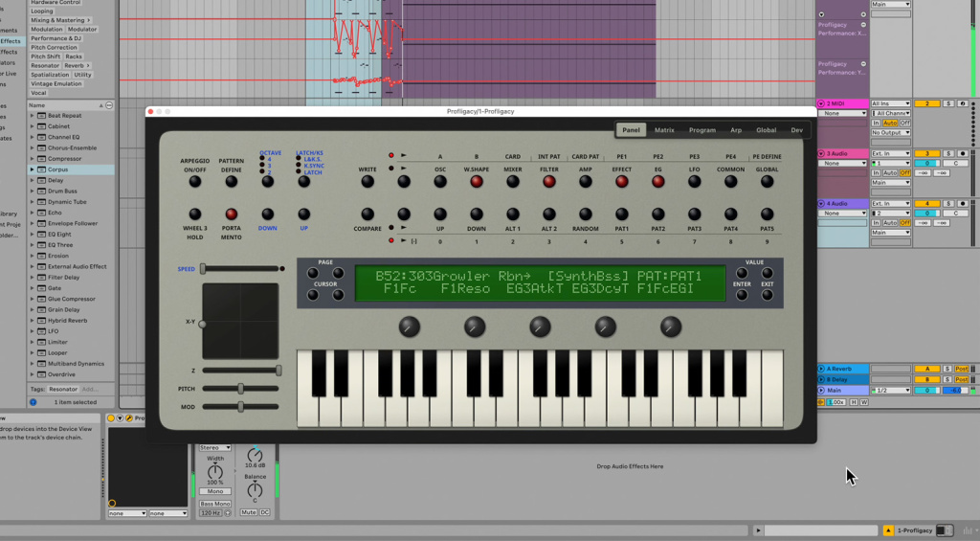980x541 pixels.
Task: Select the Panel tab
Action: pos(631,130)
